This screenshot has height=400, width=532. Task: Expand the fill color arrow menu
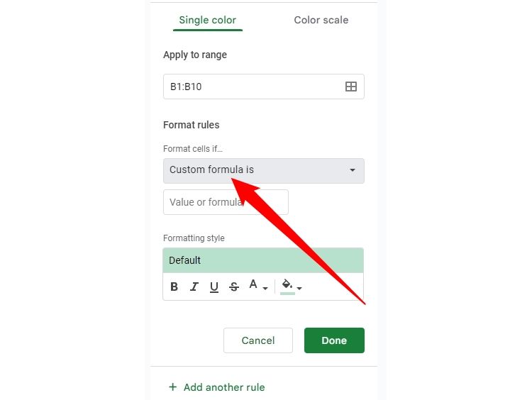pyautogui.click(x=299, y=289)
